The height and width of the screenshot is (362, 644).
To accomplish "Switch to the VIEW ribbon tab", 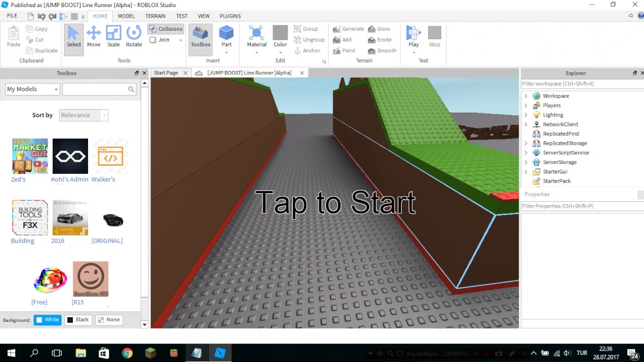I will click(x=204, y=16).
